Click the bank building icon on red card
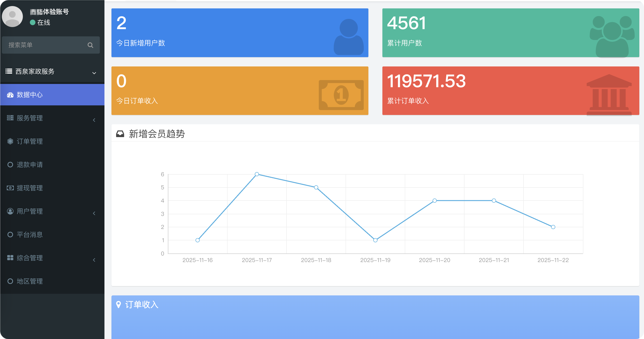 tap(609, 95)
